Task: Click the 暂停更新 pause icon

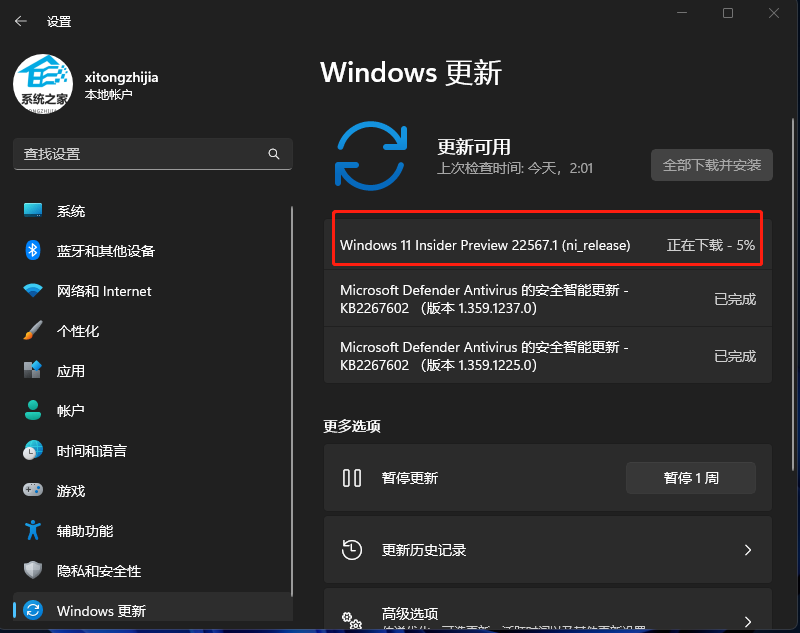Action: point(352,477)
